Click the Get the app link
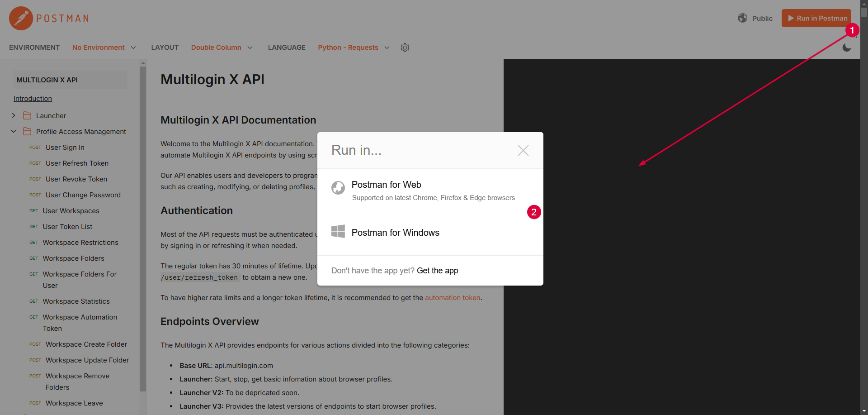This screenshot has width=868, height=415. click(x=437, y=270)
